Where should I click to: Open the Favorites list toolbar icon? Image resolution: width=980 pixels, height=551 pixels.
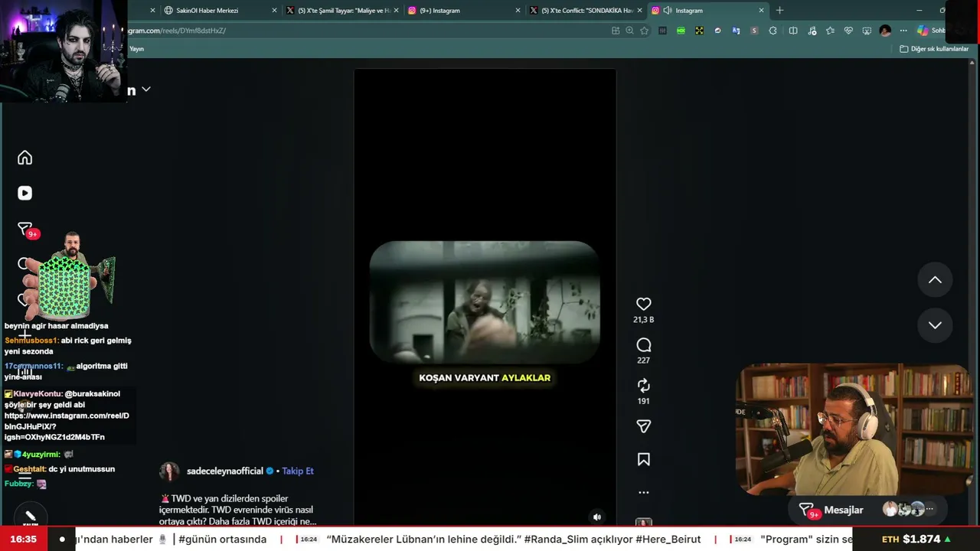coord(830,31)
